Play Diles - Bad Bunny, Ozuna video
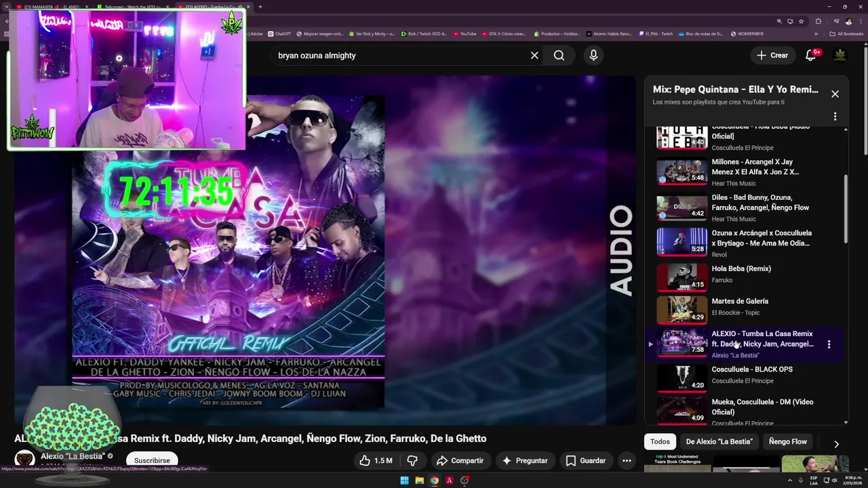 pos(744,207)
